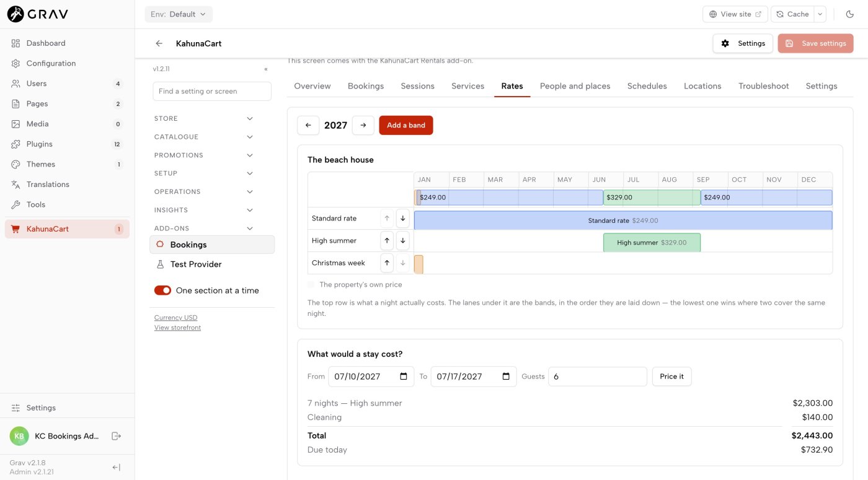Open the Env: Default dropdown
The width and height of the screenshot is (868, 480).
pyautogui.click(x=179, y=14)
